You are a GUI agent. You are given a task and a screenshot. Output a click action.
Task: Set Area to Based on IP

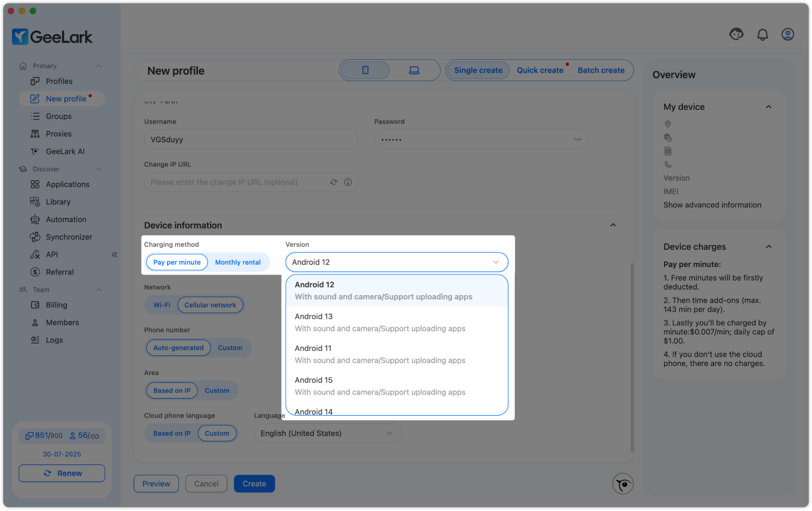pos(172,390)
